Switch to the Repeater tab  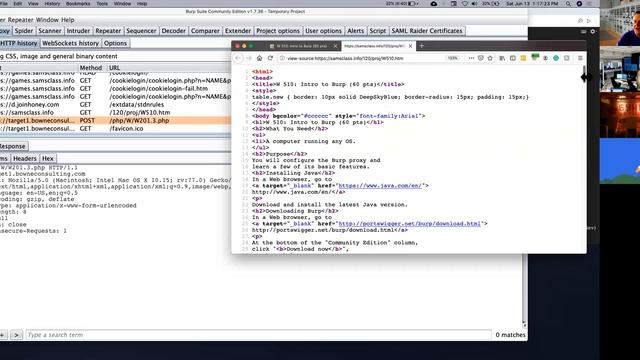pos(108,31)
